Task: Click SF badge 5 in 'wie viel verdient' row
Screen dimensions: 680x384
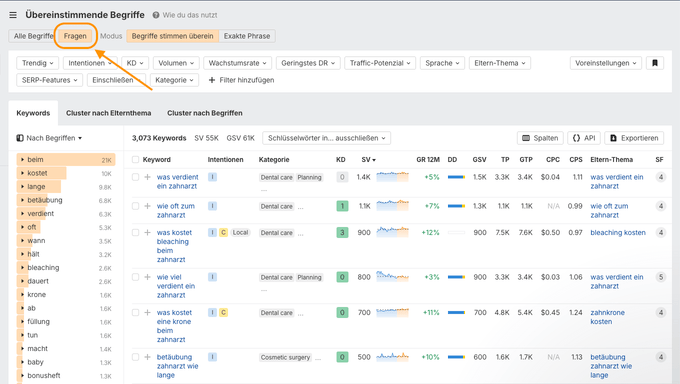Action: (x=660, y=277)
